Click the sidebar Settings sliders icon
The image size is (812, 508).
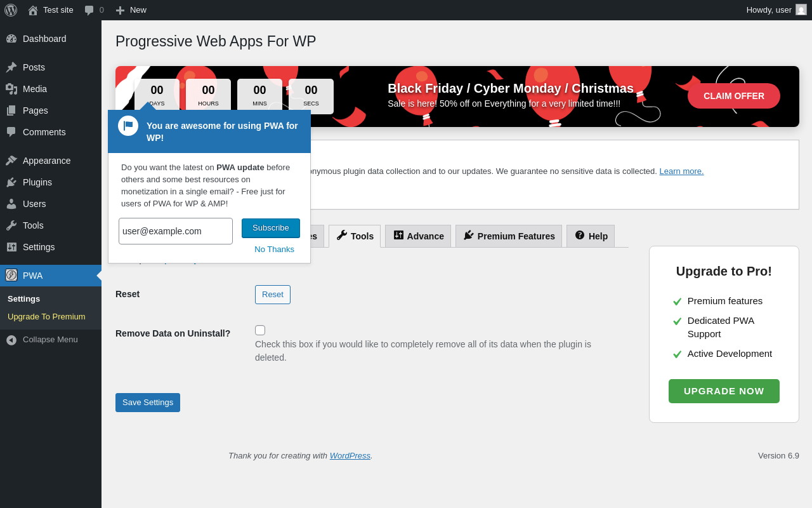(x=11, y=247)
